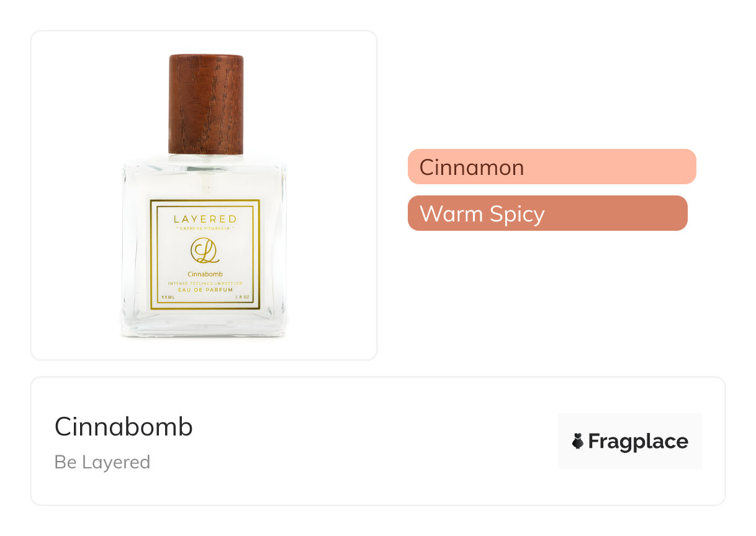Click the 55ML marking on label

click(168, 298)
